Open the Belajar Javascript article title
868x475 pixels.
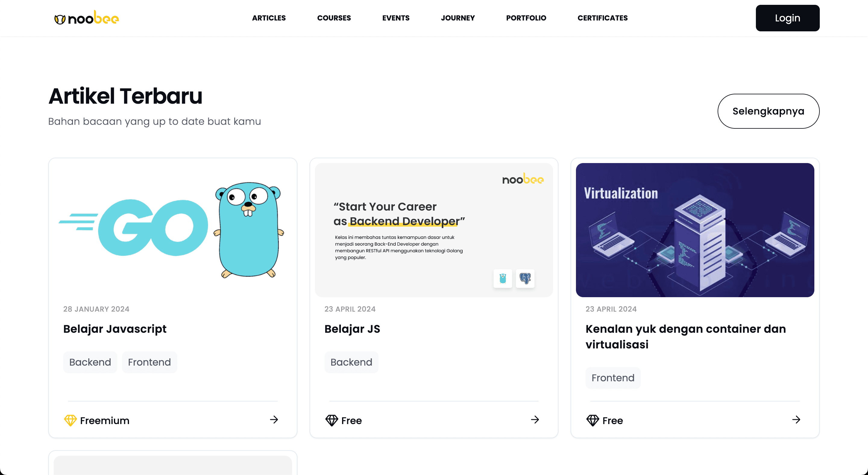(x=115, y=329)
